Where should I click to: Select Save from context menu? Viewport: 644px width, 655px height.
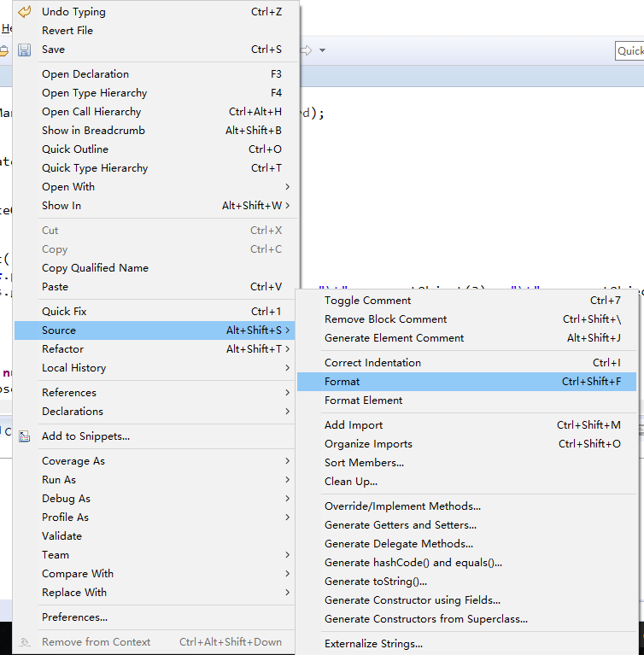click(x=155, y=50)
